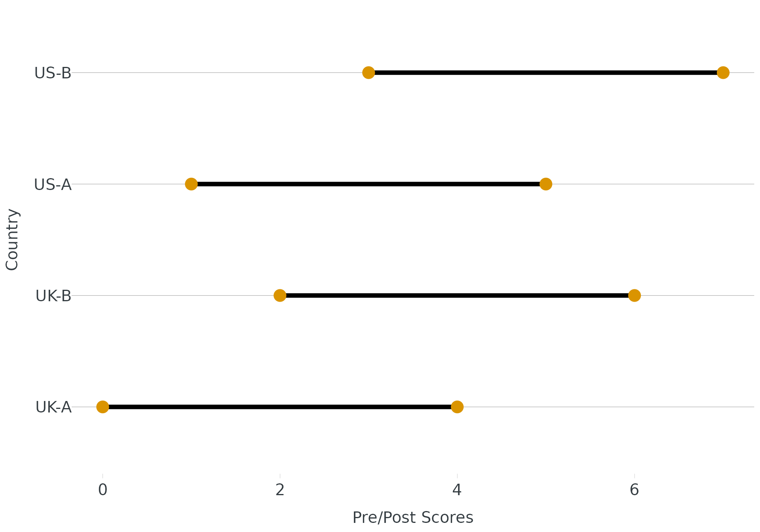Click the x-axis tick label 2

point(280,490)
